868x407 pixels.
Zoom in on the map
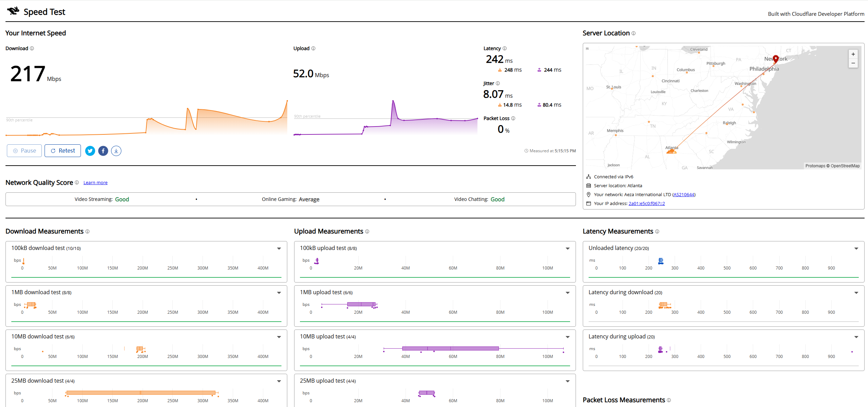click(853, 54)
